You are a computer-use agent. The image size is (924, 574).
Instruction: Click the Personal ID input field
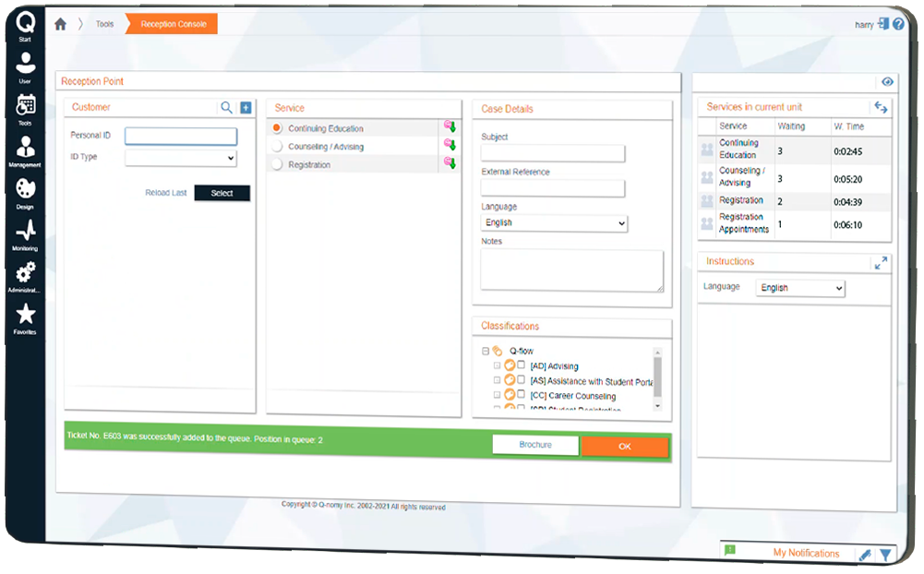(181, 137)
